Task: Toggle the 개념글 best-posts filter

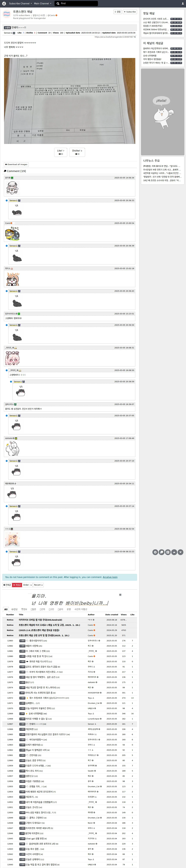Action: (17, 585)
